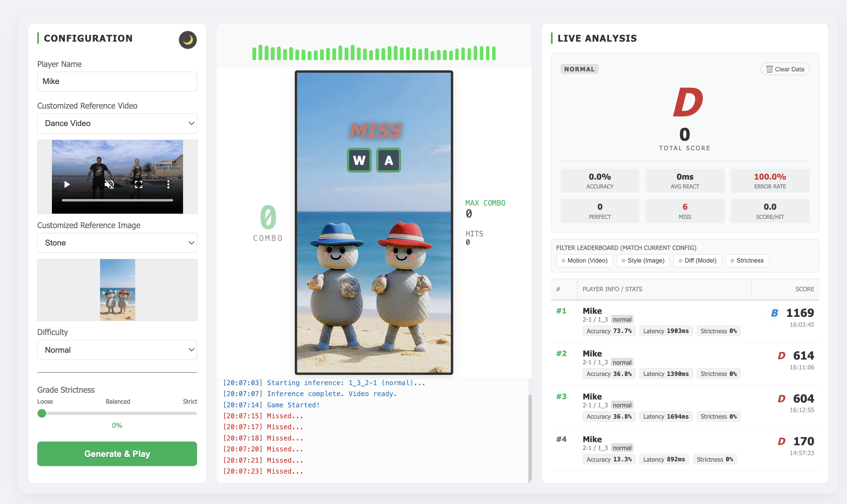Toggle Style (Image) leaderboard filter

pyautogui.click(x=643, y=261)
